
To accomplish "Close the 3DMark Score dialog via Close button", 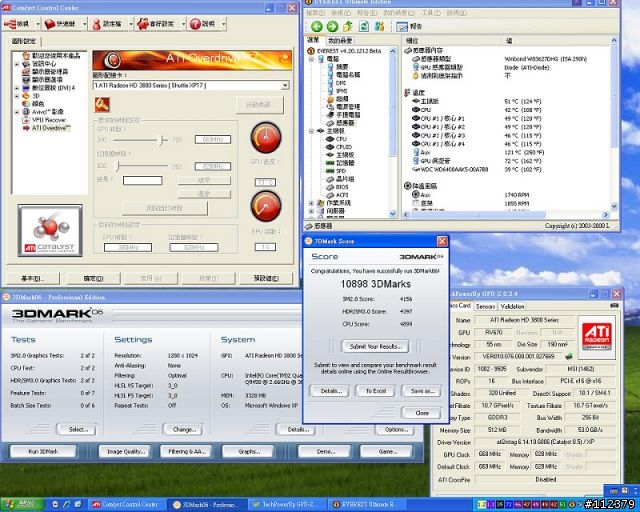I will pyautogui.click(x=421, y=413).
